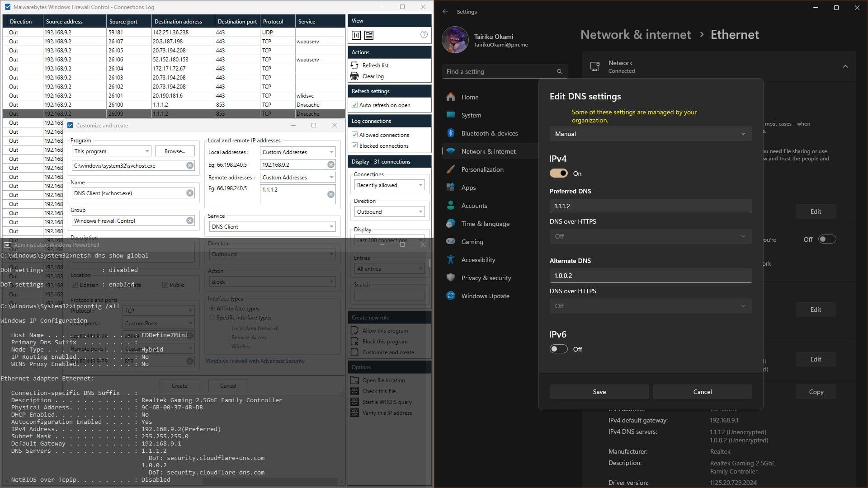This screenshot has width=868, height=488.
Task: Expand the Recently allowed connections dropdown
Action: [389, 185]
